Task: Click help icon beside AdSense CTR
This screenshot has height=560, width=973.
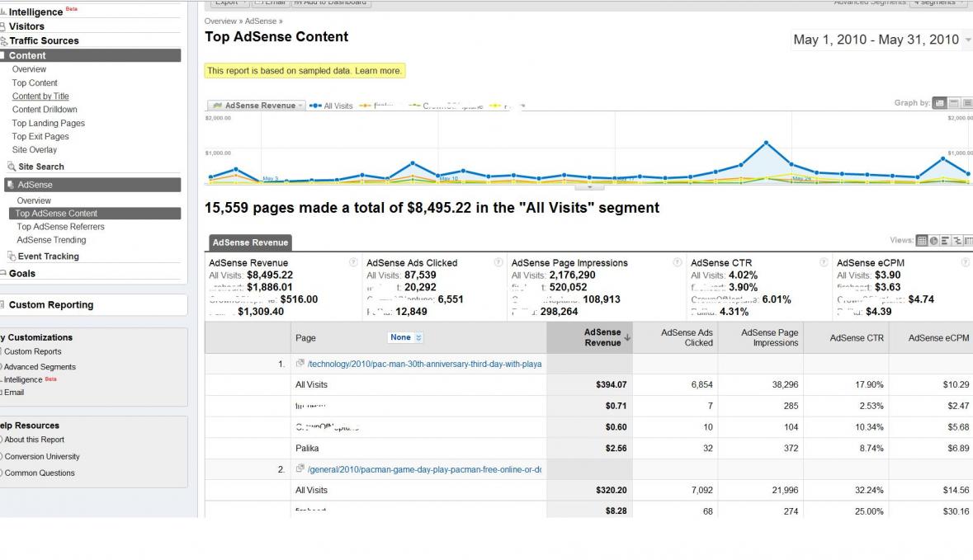Action: click(x=823, y=263)
